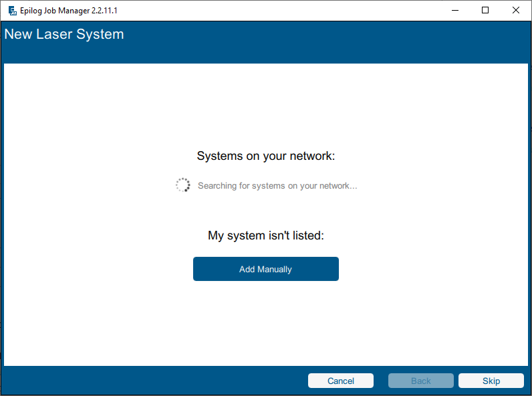Viewport: 532px width, 396px height.
Task: Click the 'Epilog Job Manager 2.2.11.1' title text
Action: (69, 11)
